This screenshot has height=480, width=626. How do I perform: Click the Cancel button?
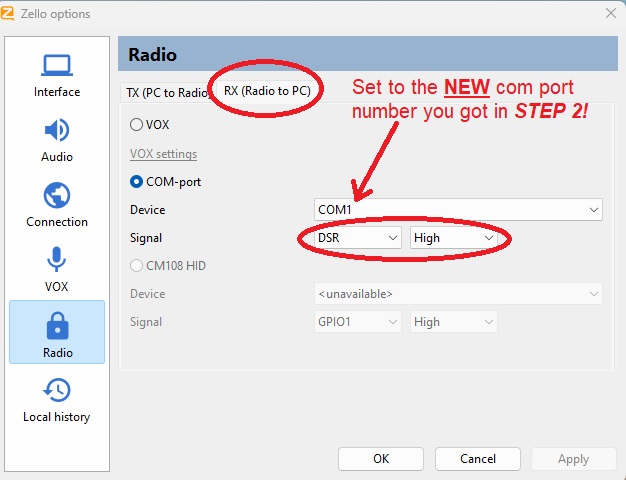click(x=478, y=459)
